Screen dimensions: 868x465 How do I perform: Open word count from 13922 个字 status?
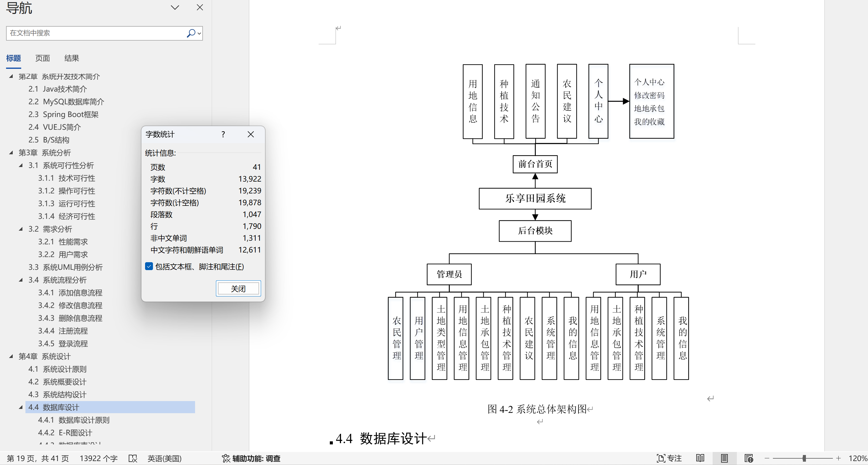point(98,458)
